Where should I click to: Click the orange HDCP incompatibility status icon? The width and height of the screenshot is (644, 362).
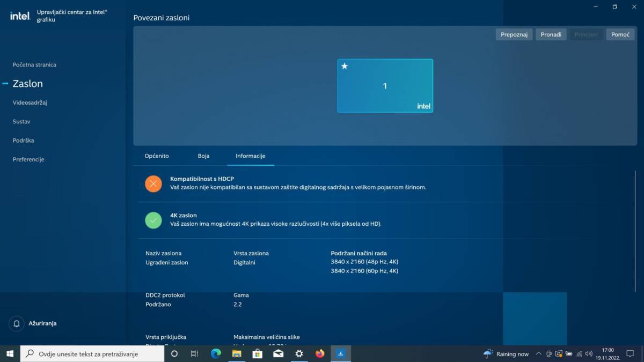[x=153, y=183]
